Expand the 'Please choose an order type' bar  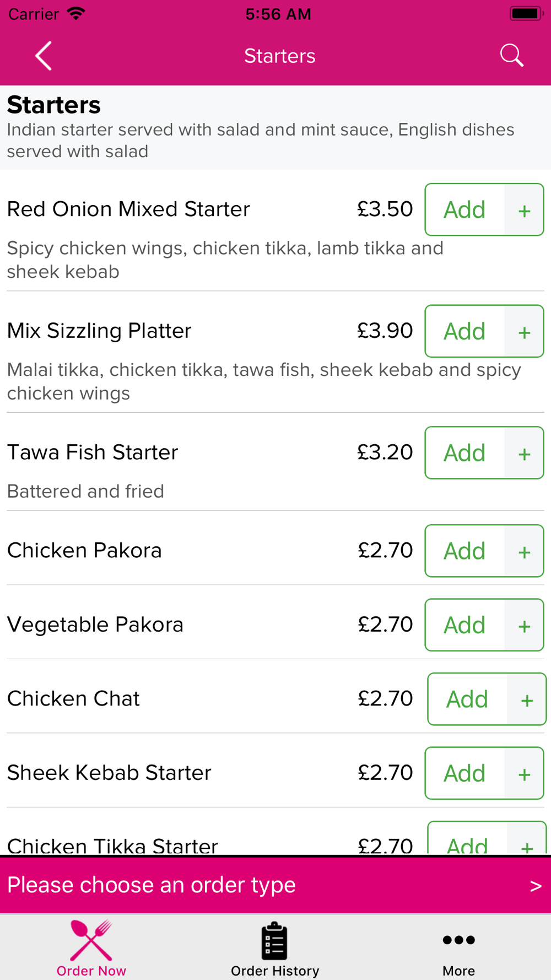(x=275, y=885)
